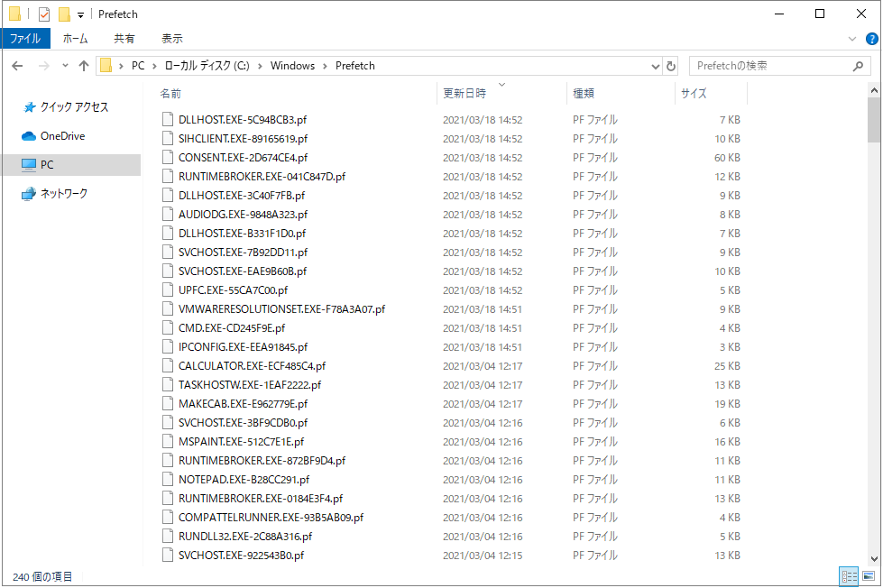Screen dimensions: 883x588
Task: Select UPFC.EXE-55CA7C00.pf file name
Action: pyautogui.click(x=233, y=290)
